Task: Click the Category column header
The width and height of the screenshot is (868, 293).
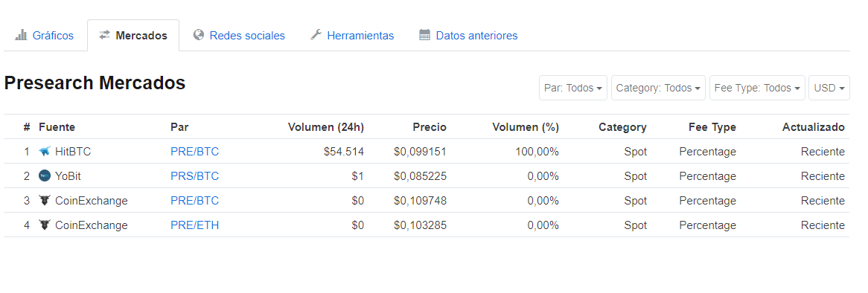Action: (x=622, y=127)
